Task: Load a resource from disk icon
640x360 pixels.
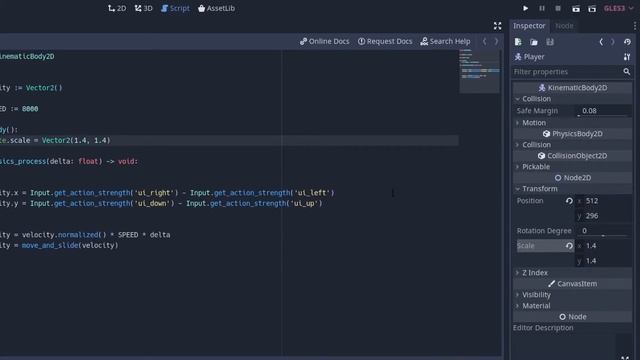Action: 533,42
